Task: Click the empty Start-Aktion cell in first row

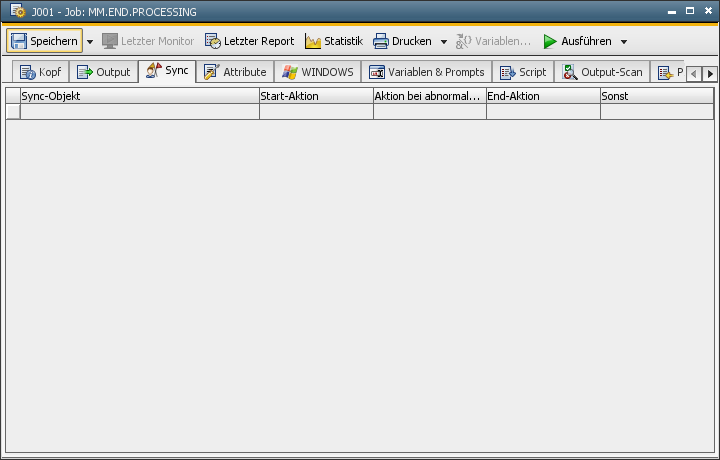Action: (316, 112)
